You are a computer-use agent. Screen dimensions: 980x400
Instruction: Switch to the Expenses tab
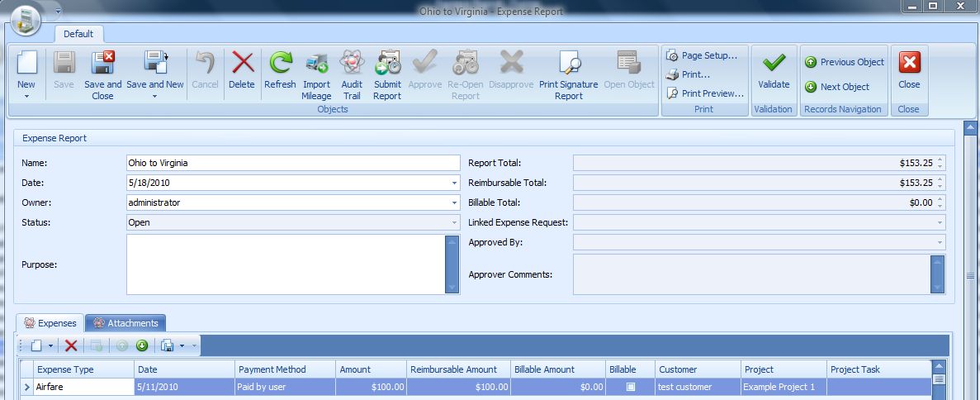point(50,323)
